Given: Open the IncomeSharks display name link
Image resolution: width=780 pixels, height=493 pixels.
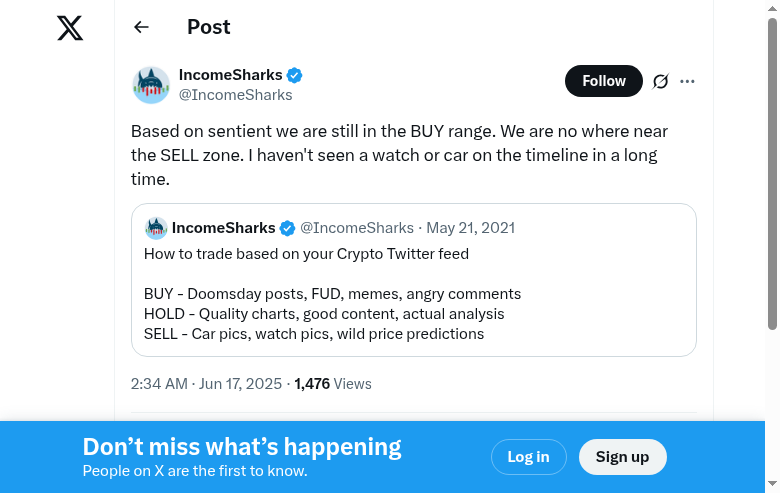Looking at the screenshot, I should pyautogui.click(x=230, y=75).
